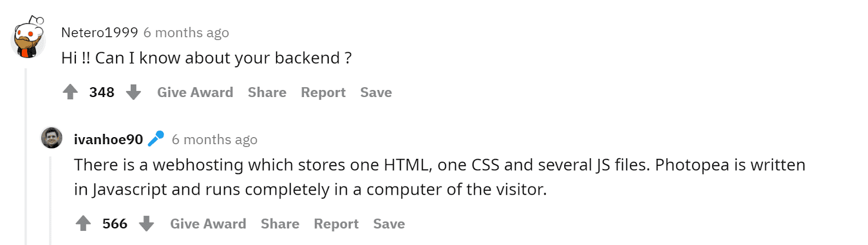868x245 pixels.
Task: Upvote ivanhoe90's reply
Action: click(83, 224)
